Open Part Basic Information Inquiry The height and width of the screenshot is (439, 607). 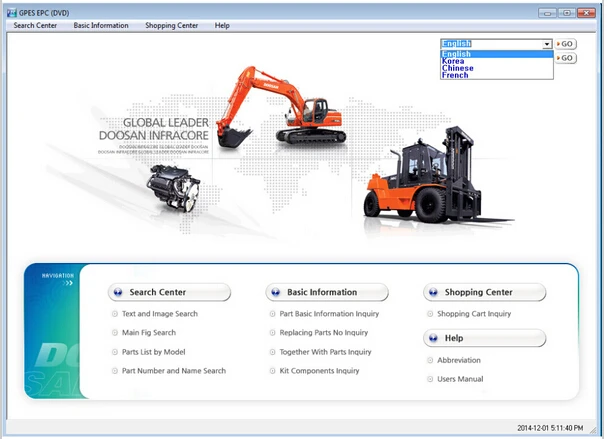(x=329, y=314)
